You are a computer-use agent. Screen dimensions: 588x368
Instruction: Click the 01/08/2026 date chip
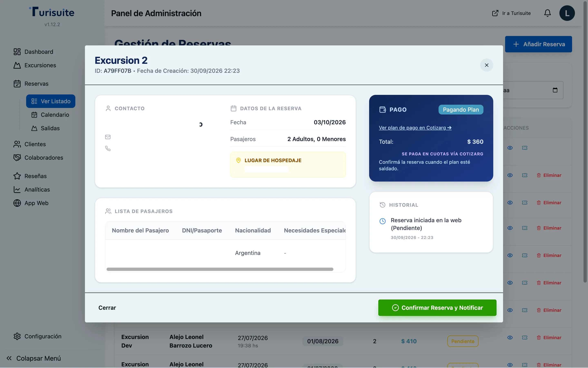click(323, 341)
